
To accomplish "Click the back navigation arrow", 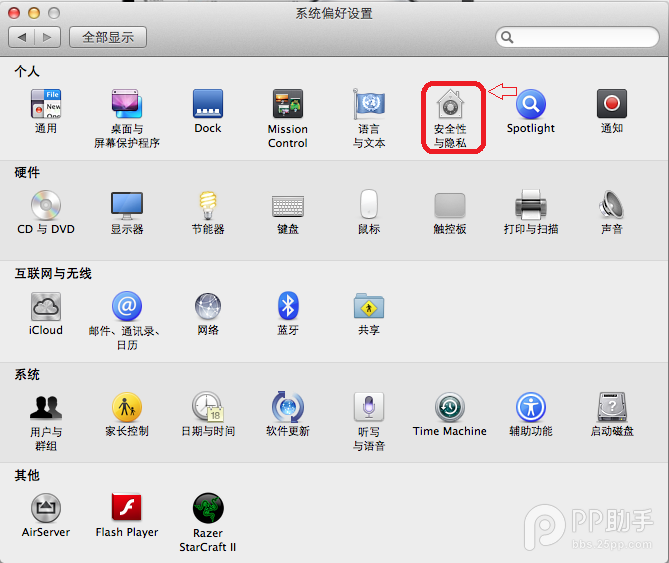I will tap(22, 37).
